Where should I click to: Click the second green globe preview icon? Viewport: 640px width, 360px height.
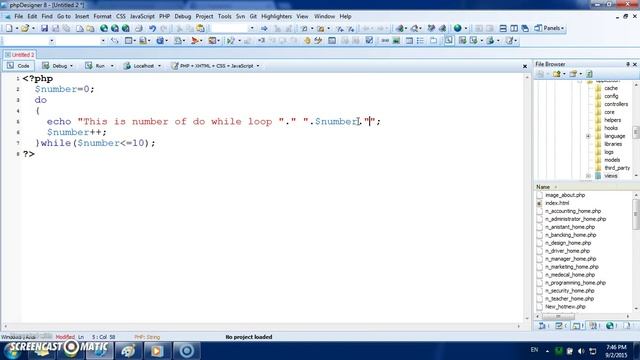coord(115,28)
